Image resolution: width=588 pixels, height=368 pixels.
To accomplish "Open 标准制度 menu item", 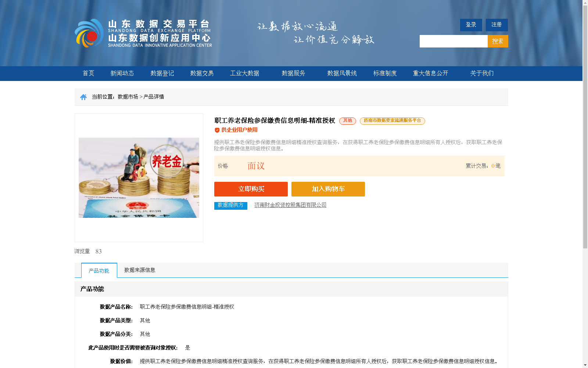I will click(x=385, y=73).
